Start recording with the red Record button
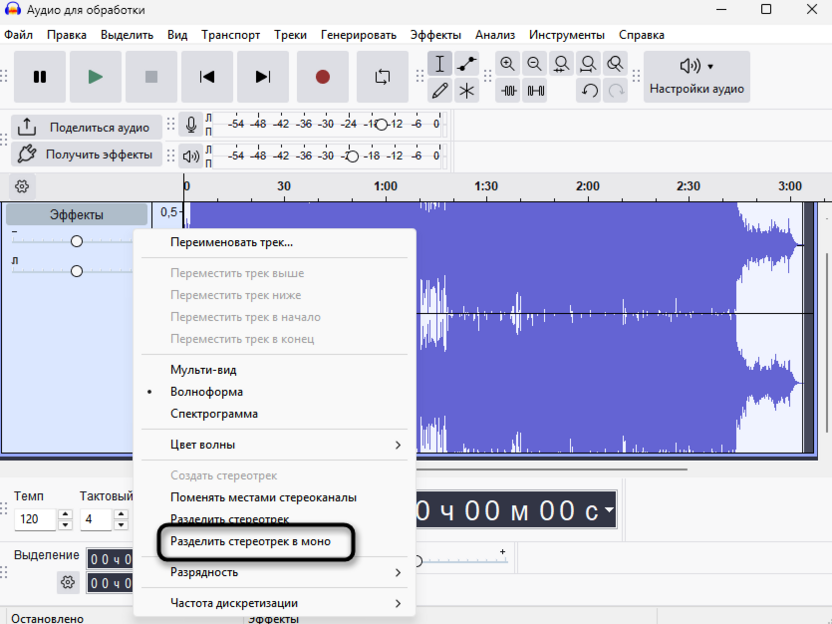The image size is (832, 624). click(x=323, y=77)
